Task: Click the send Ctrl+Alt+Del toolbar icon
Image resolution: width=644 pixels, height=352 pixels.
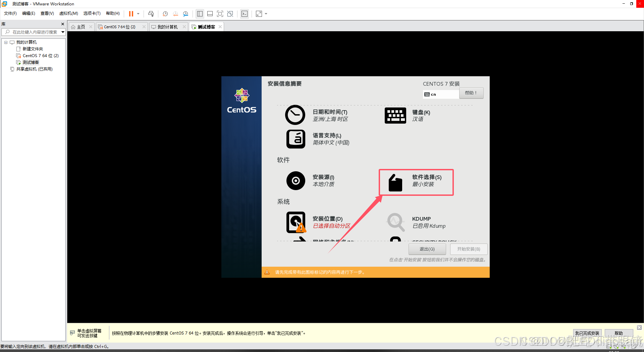Action: (x=151, y=14)
